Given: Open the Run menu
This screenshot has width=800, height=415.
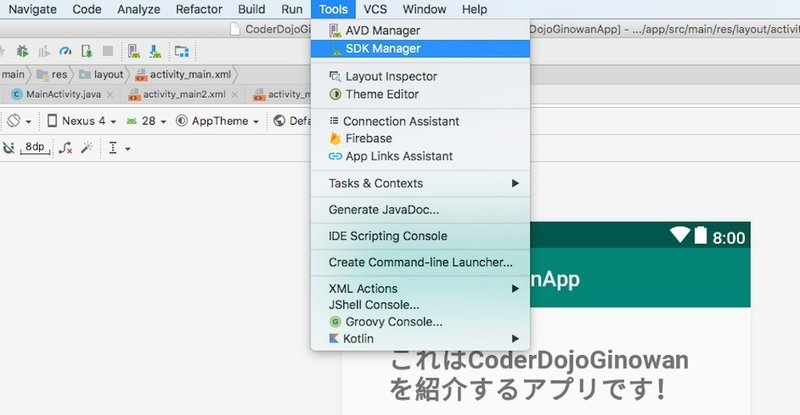Looking at the screenshot, I should [x=292, y=9].
